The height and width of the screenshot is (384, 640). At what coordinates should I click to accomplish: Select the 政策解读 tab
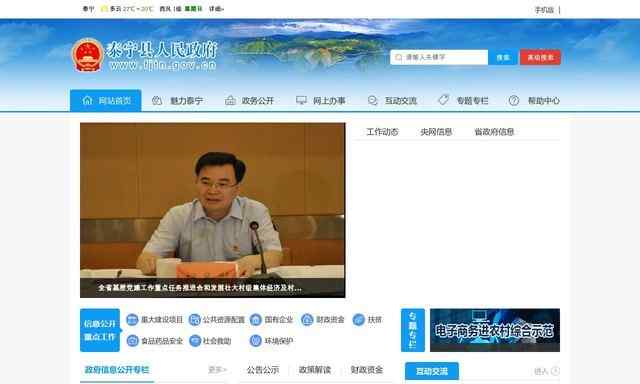pos(315,370)
